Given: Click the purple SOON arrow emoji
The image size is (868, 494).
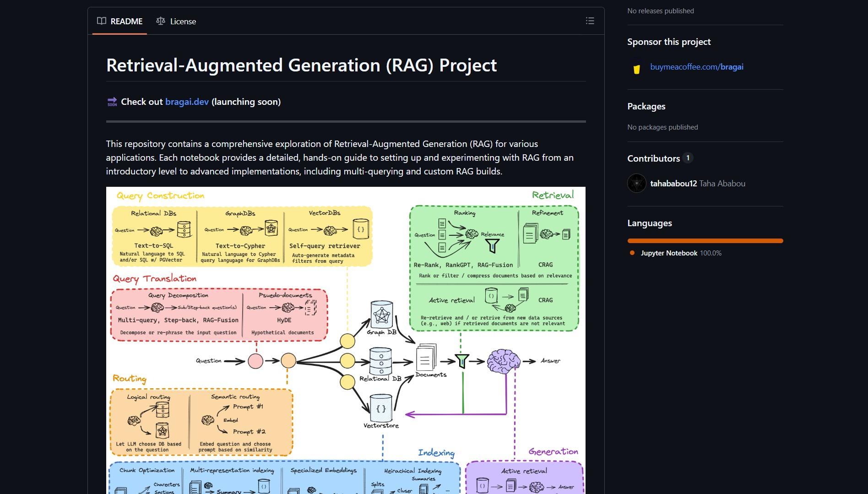Looking at the screenshot, I should click(x=112, y=102).
